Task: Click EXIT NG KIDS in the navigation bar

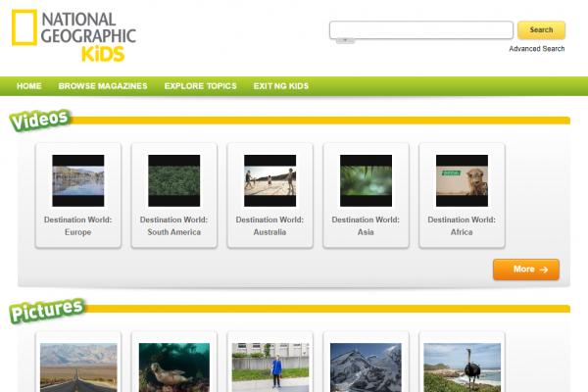Action: 281,86
